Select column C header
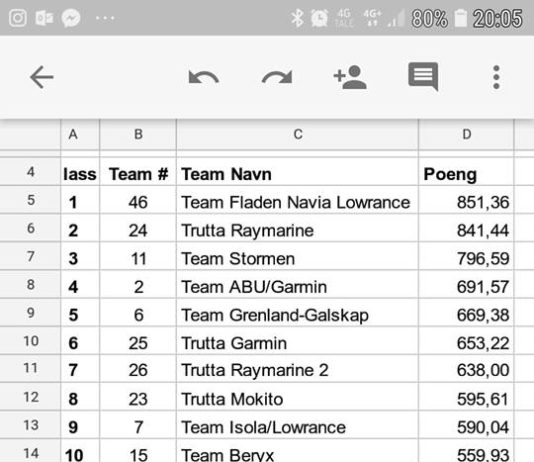This screenshot has width=534, height=462. point(297,134)
